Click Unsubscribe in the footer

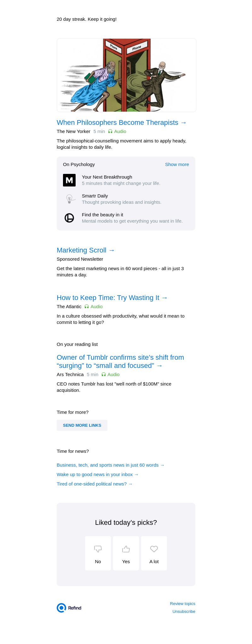(184, 612)
